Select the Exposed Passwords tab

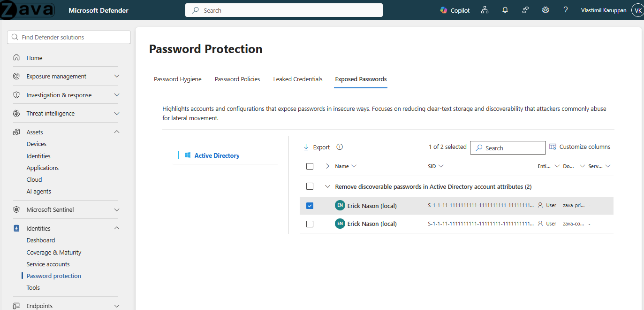(361, 79)
